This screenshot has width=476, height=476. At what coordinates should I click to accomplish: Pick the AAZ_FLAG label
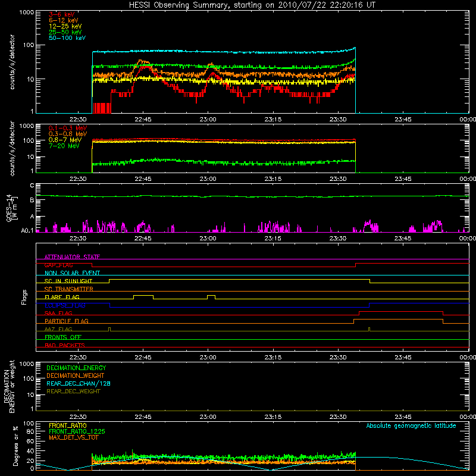click(x=58, y=329)
